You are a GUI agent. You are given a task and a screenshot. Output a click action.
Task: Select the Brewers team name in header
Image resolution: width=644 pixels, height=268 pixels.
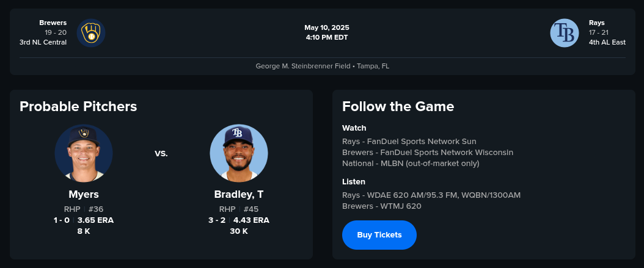(x=53, y=23)
